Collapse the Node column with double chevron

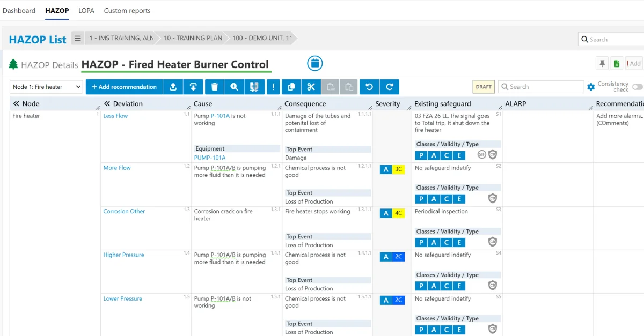[16, 104]
